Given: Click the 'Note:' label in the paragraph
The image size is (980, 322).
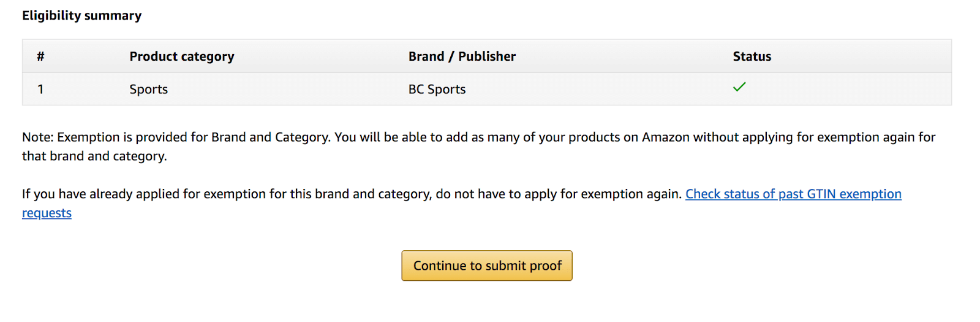Looking at the screenshot, I should click(38, 137).
